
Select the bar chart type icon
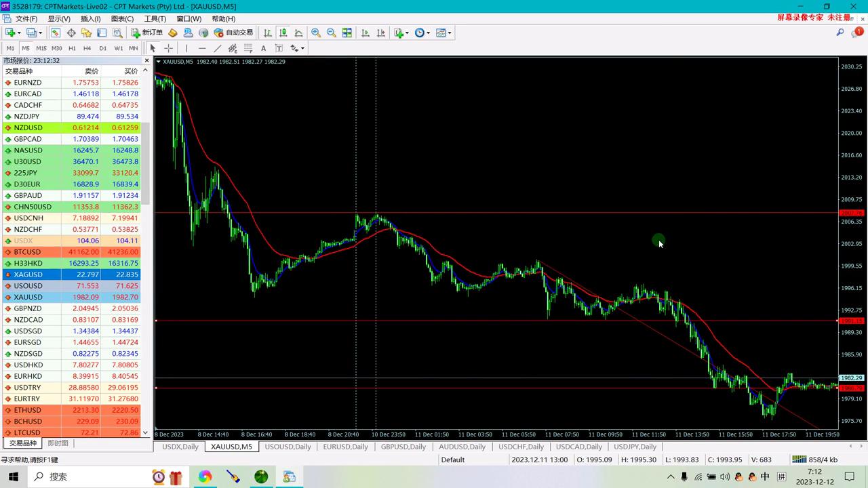click(x=268, y=33)
